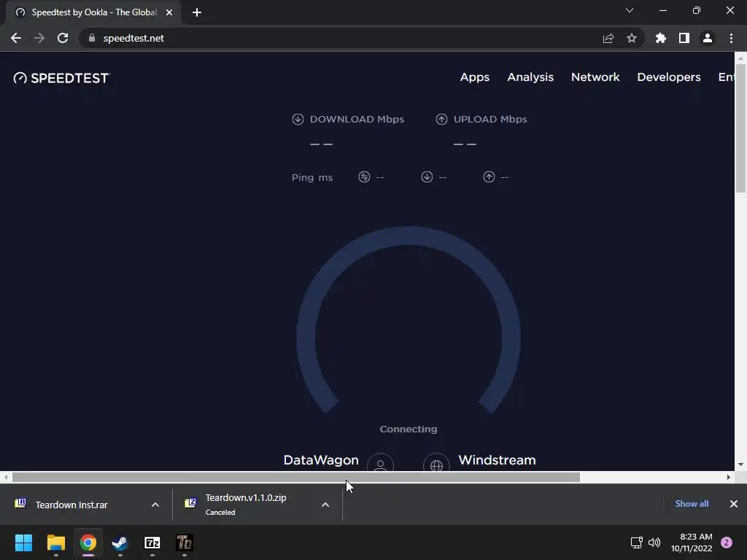Viewport: 747px width, 560px height.
Task: Select the Speedtest by Ookla tab
Action: point(94,12)
